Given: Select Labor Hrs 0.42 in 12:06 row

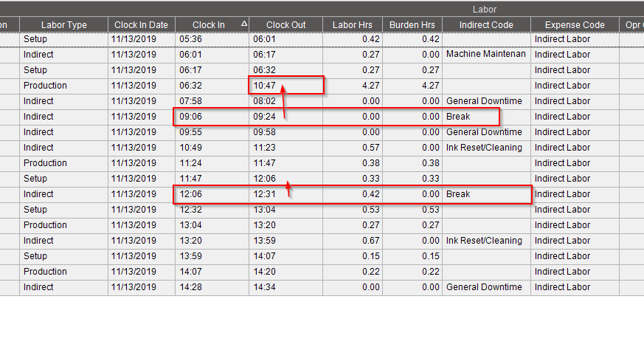Looking at the screenshot, I should [x=353, y=194].
